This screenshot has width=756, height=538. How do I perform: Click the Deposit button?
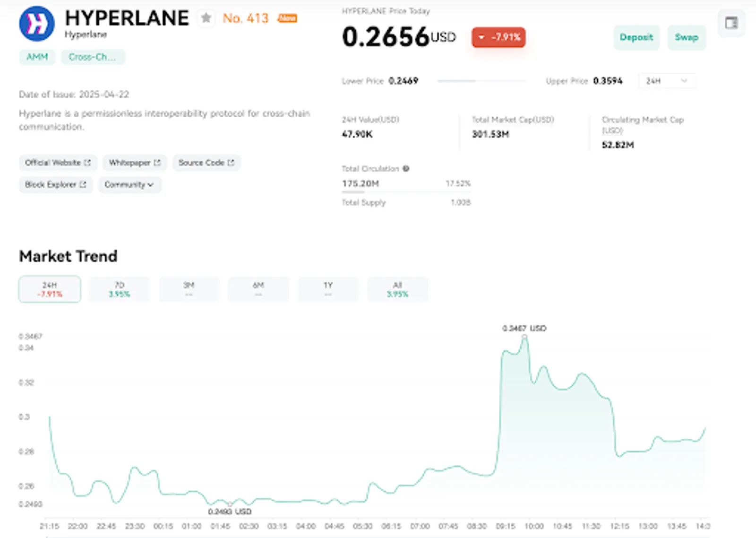tap(636, 37)
